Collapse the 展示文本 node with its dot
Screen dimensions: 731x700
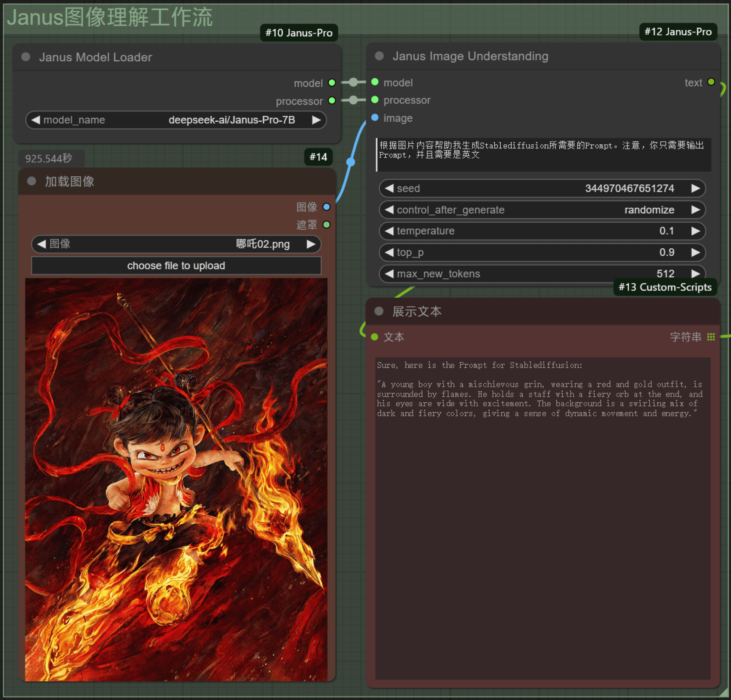(379, 311)
